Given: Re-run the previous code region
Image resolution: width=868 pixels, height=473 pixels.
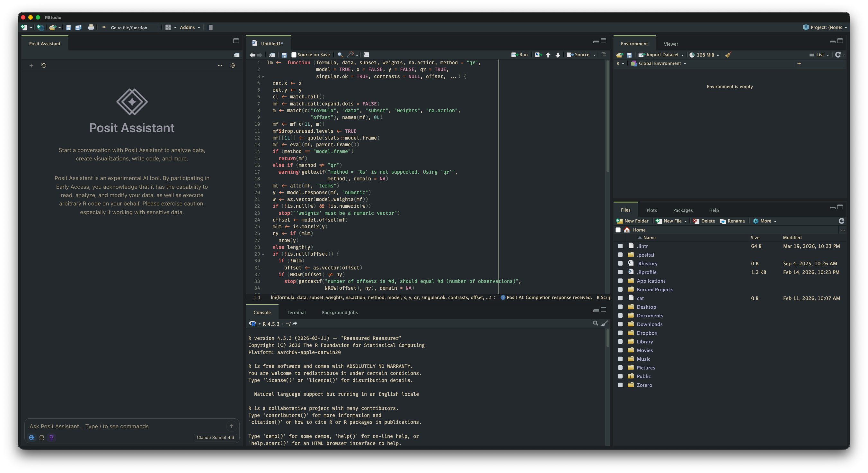Looking at the screenshot, I should click(x=538, y=55).
